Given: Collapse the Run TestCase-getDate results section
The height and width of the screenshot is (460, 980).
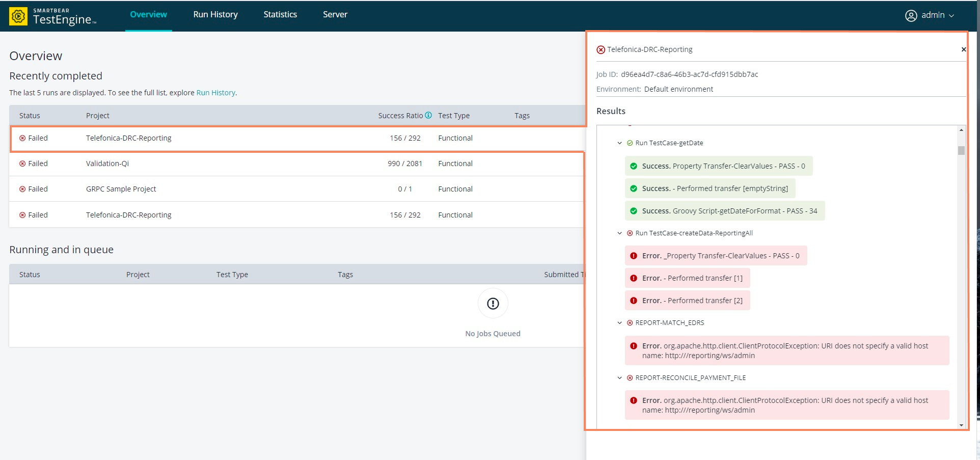Looking at the screenshot, I should pos(619,143).
